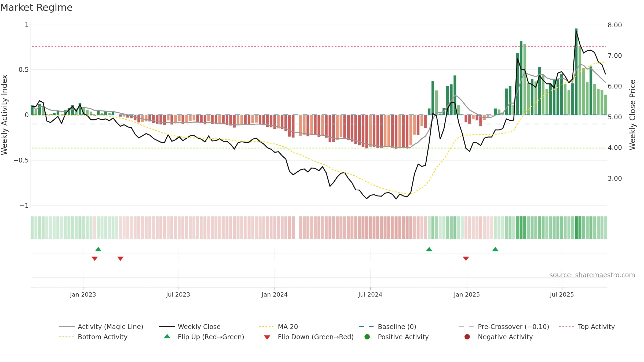Click the Jan 2023 axis label
Screen dimensions: 644x362
tap(83, 294)
